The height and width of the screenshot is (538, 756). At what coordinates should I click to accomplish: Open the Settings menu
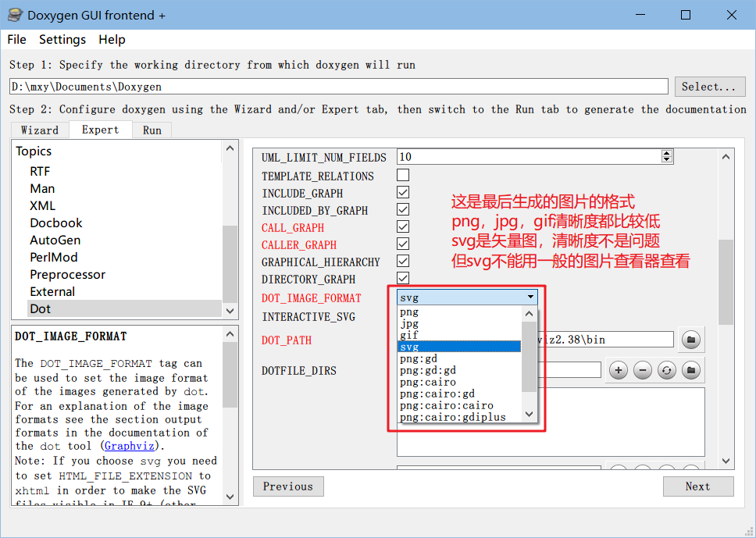(x=62, y=40)
